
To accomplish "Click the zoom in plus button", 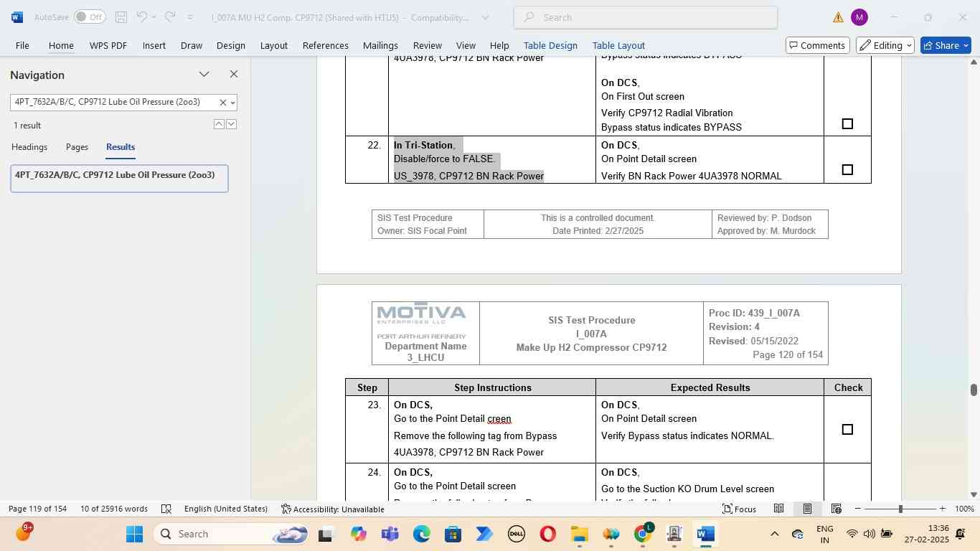I will [942, 509].
